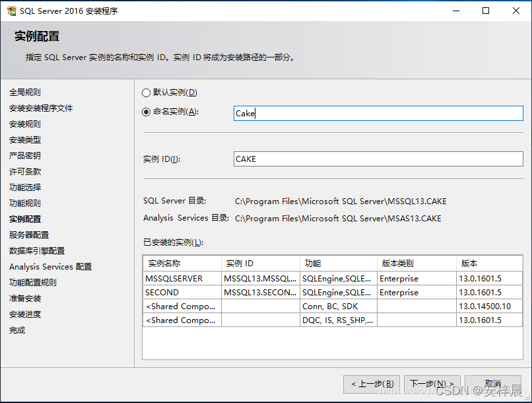532x403 pixels.
Task: Select the bold 实例配置 sidebar step
Action: tap(25, 219)
